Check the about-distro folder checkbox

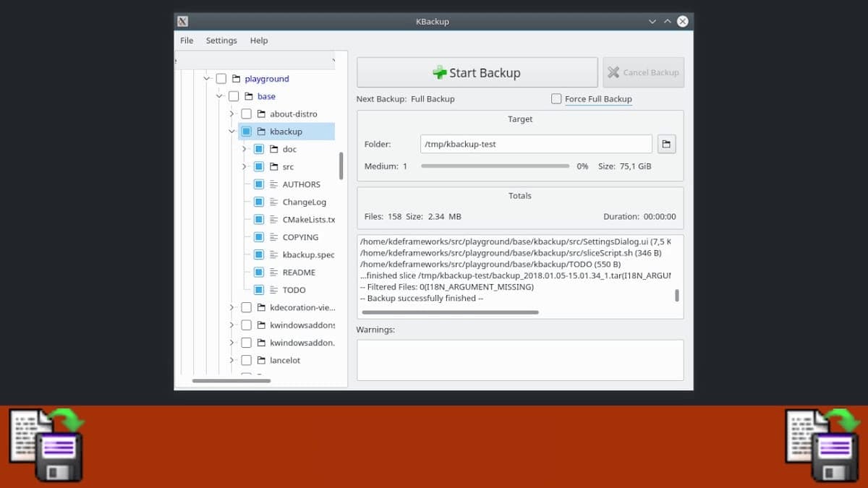247,114
